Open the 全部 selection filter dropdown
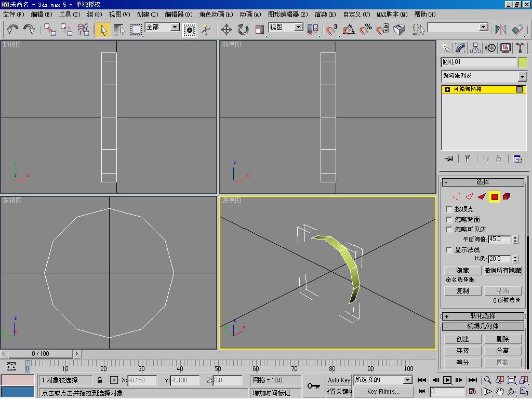The height and width of the screenshot is (399, 532). 175,27
